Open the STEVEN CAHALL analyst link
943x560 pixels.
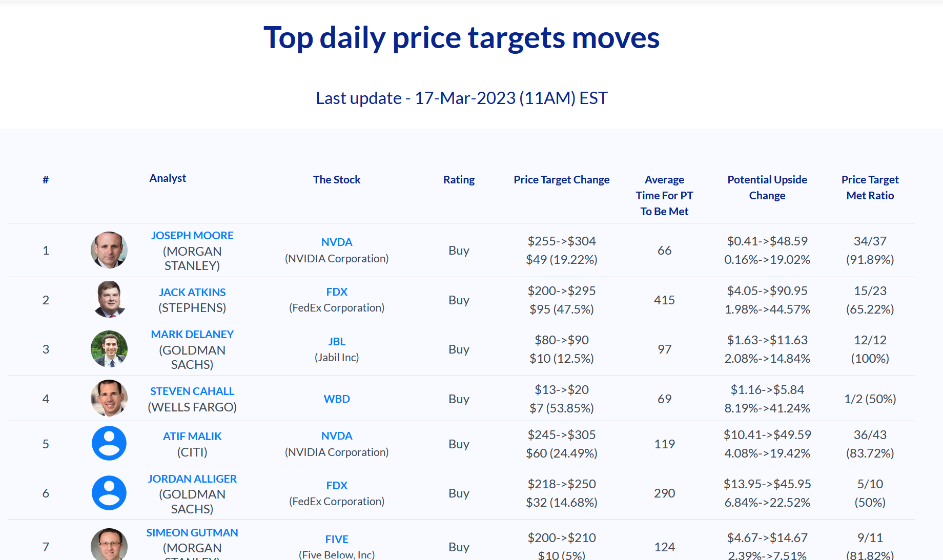click(192, 391)
